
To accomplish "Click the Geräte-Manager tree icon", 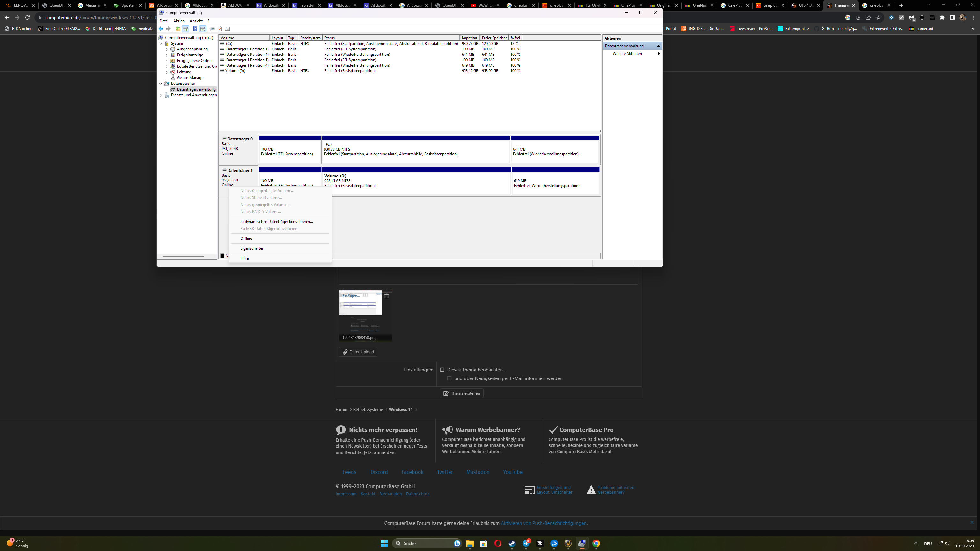I will click(x=173, y=77).
